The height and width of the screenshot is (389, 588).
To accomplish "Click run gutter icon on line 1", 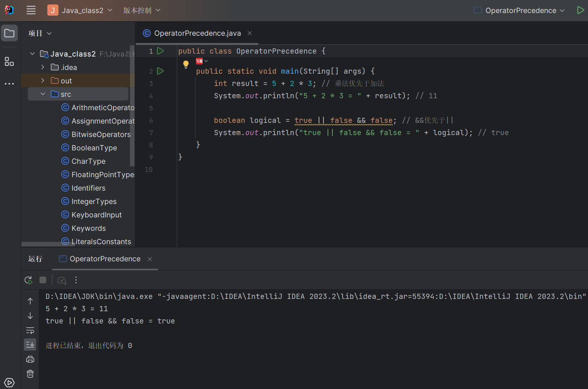I will pyautogui.click(x=161, y=51).
